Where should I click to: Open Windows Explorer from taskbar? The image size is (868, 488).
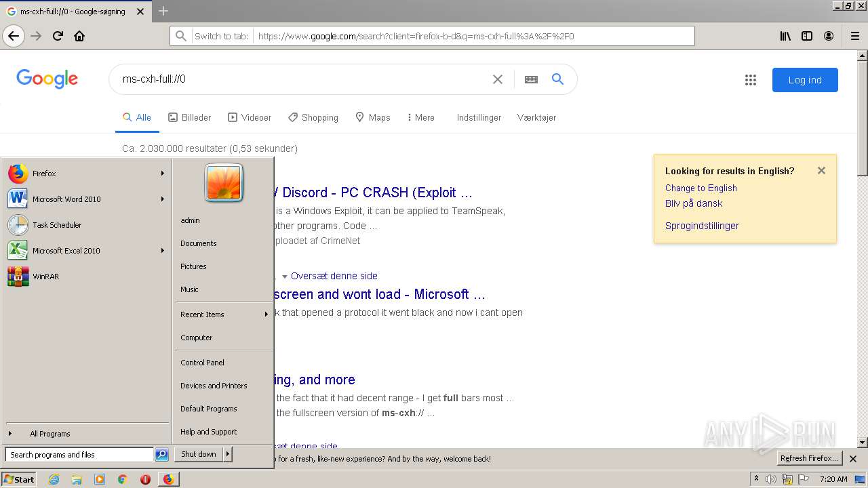pyautogui.click(x=77, y=479)
